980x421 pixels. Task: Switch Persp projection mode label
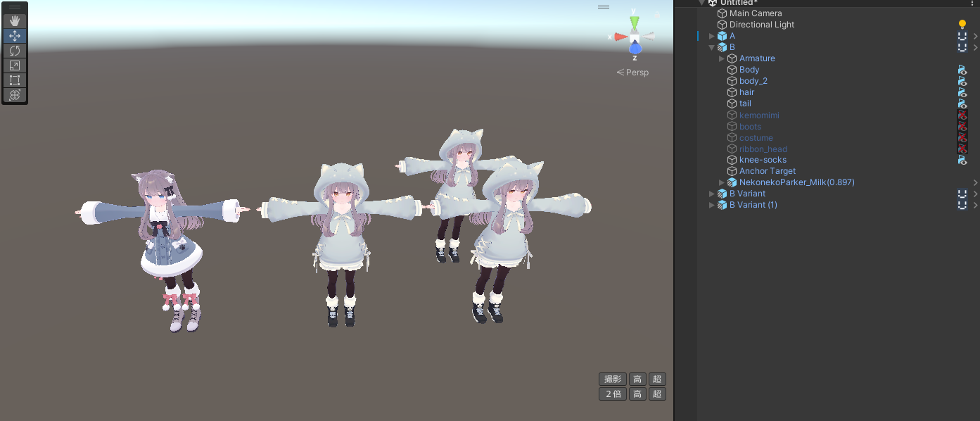tap(633, 73)
